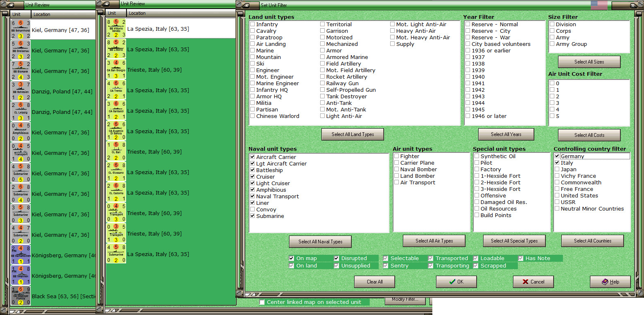Select the BB Littorio unit counter
The image size is (644, 315).
(116, 49)
